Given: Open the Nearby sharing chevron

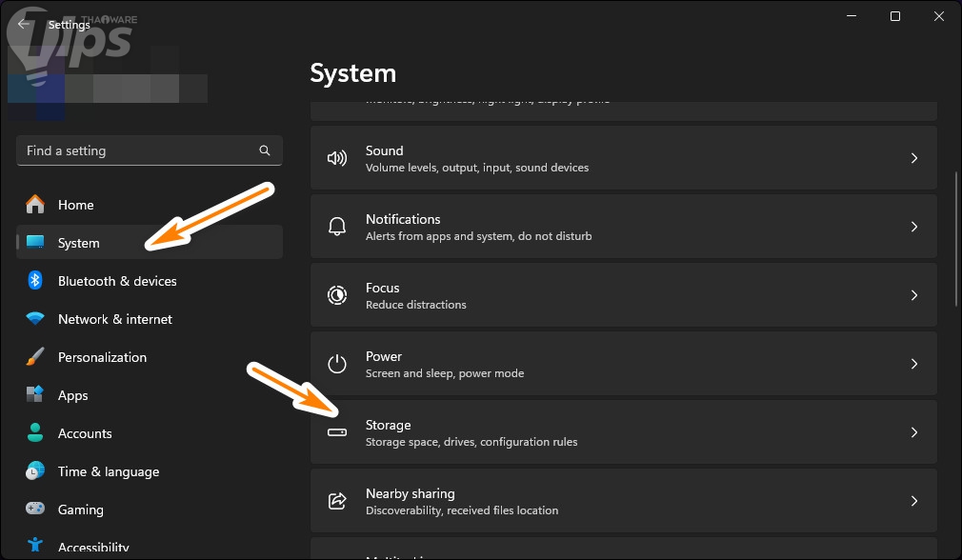Looking at the screenshot, I should coord(913,501).
